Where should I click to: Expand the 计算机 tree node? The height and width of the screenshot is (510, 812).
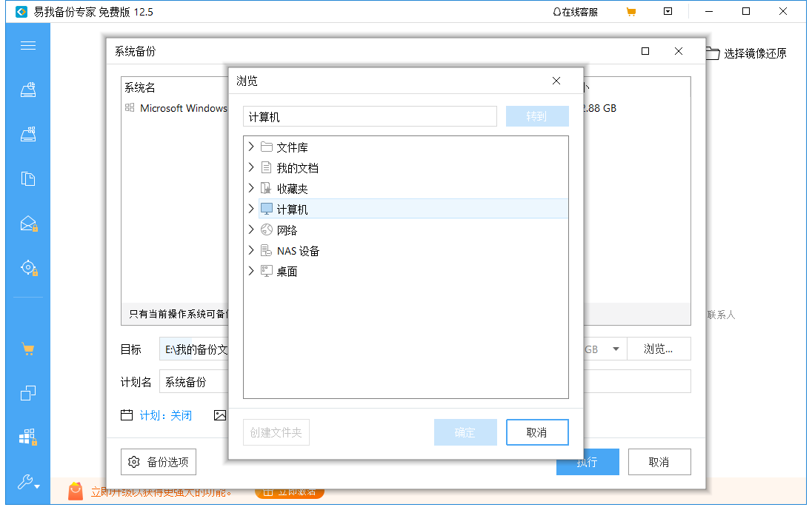tap(252, 208)
